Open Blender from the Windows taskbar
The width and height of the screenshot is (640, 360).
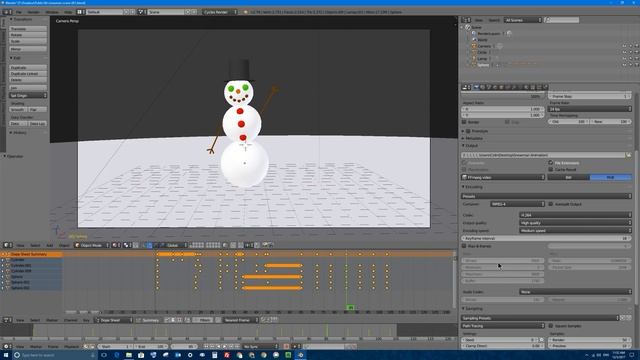tap(300, 355)
